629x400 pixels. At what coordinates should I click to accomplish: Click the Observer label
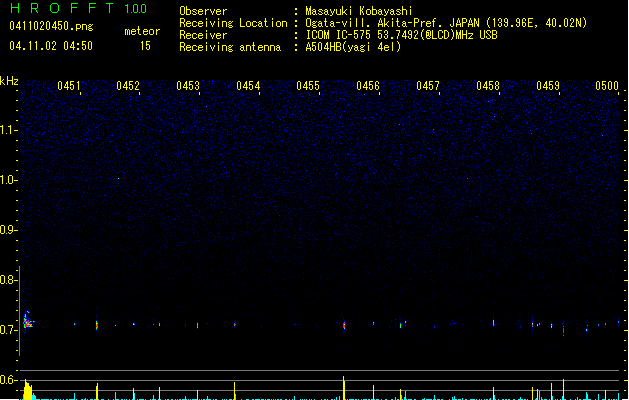click(x=203, y=11)
